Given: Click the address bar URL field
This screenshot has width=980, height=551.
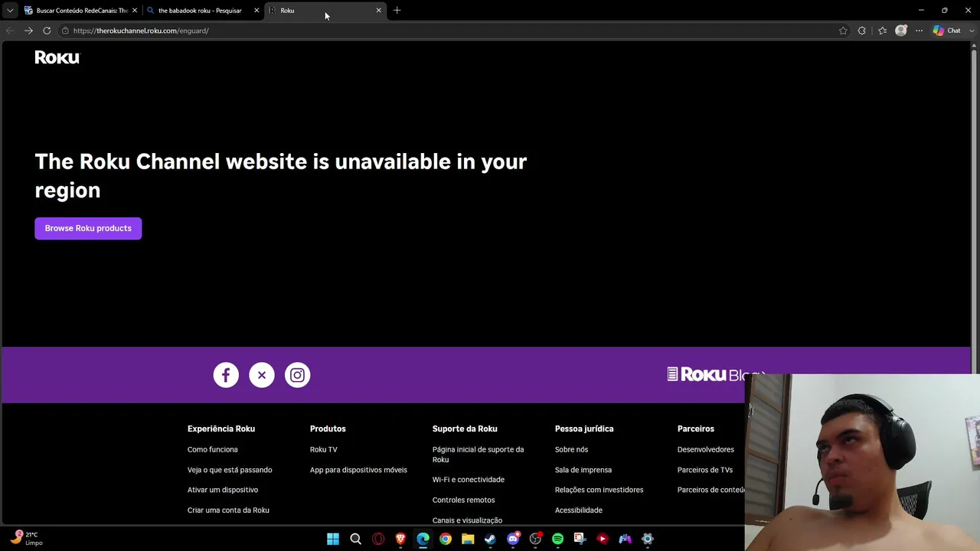Looking at the screenshot, I should point(452,31).
